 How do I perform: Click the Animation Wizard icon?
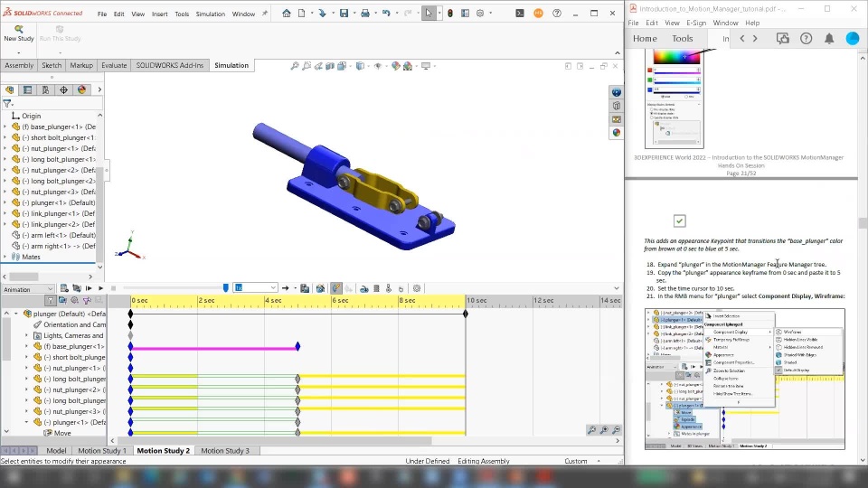[320, 288]
